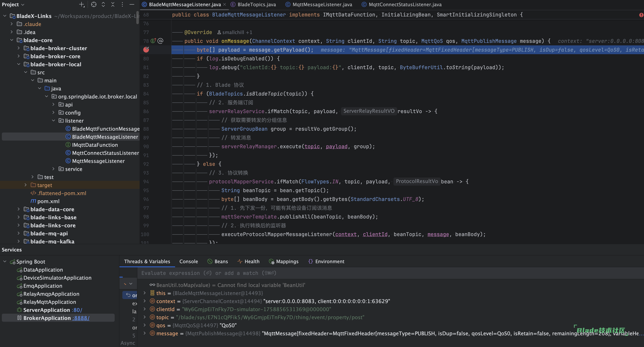The height and width of the screenshot is (347, 644).
Task: Expand the 'this' variable node
Action: (145, 293)
